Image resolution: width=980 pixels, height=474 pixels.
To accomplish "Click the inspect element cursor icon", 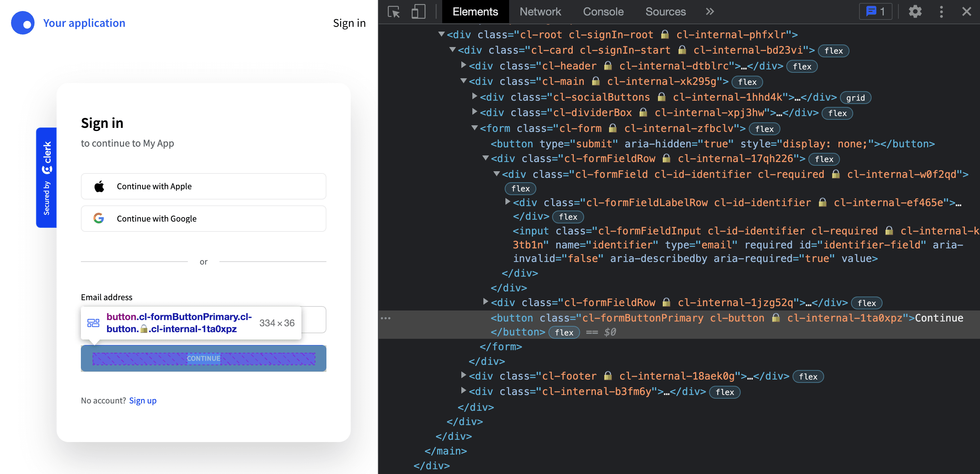I will click(394, 11).
